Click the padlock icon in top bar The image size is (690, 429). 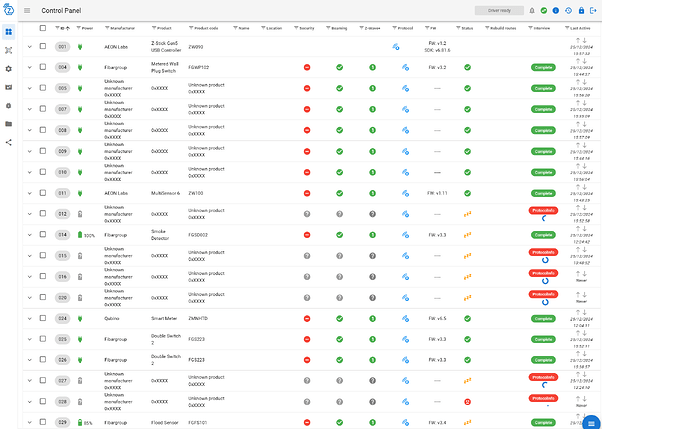tap(582, 10)
